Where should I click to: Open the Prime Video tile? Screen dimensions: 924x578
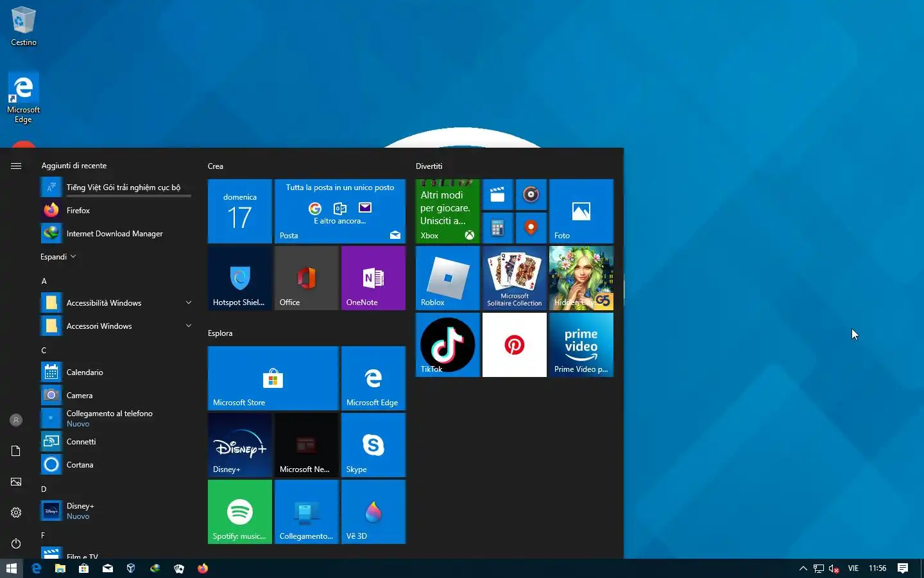pyautogui.click(x=581, y=345)
